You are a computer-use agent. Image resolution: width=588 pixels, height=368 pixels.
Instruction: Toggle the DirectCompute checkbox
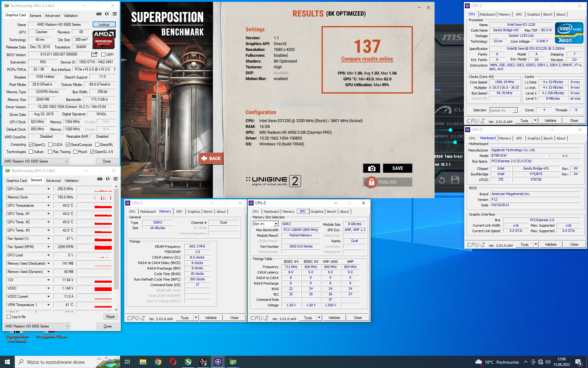pyautogui.click(x=68, y=145)
